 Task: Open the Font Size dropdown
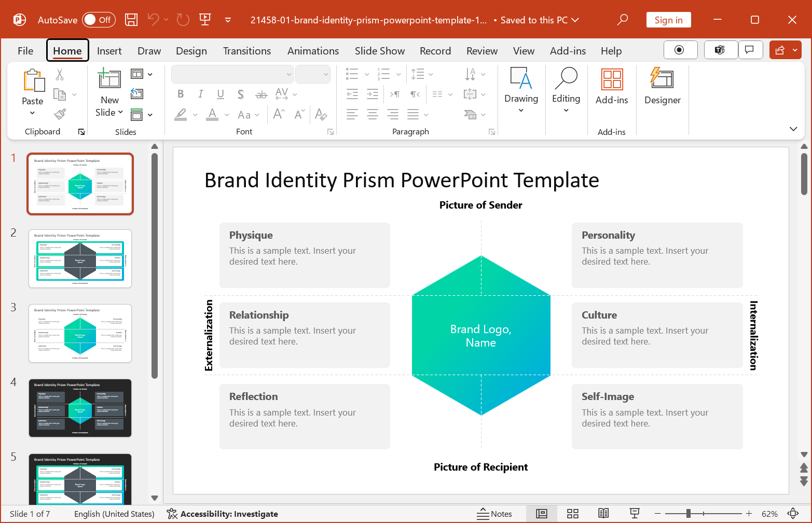coord(325,74)
